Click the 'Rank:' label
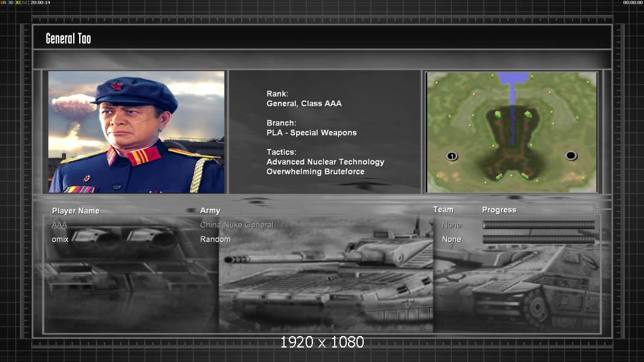Screen dimensions: 644x362 [277, 94]
